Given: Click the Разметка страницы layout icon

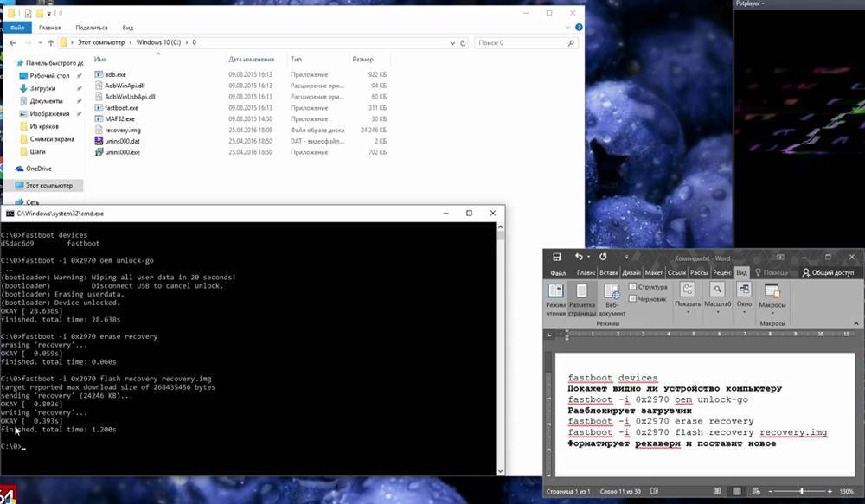Looking at the screenshot, I should [582, 298].
